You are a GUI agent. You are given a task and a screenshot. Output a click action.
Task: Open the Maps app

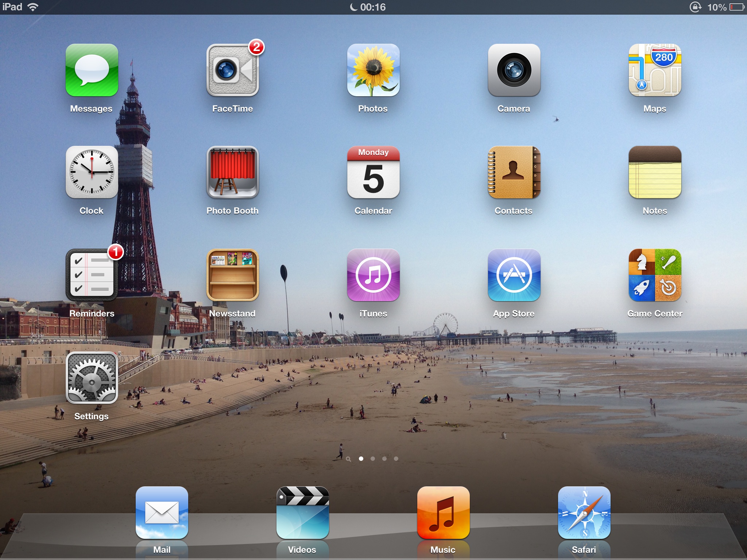pyautogui.click(x=655, y=70)
